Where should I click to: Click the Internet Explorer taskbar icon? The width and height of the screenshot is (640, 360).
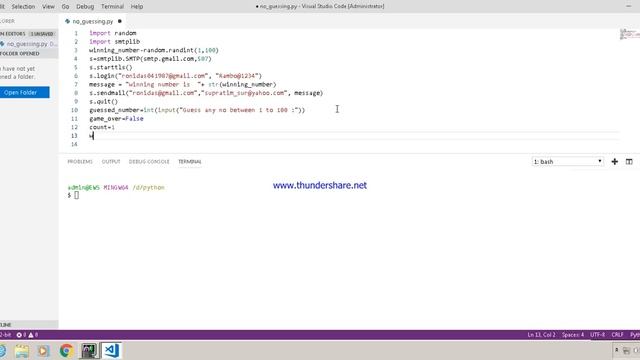point(2,351)
